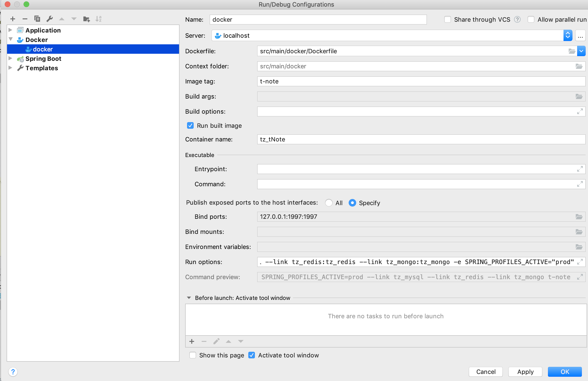Viewport: 588px width, 381px height.
Task: Click the Cancel button
Action: coord(486,372)
